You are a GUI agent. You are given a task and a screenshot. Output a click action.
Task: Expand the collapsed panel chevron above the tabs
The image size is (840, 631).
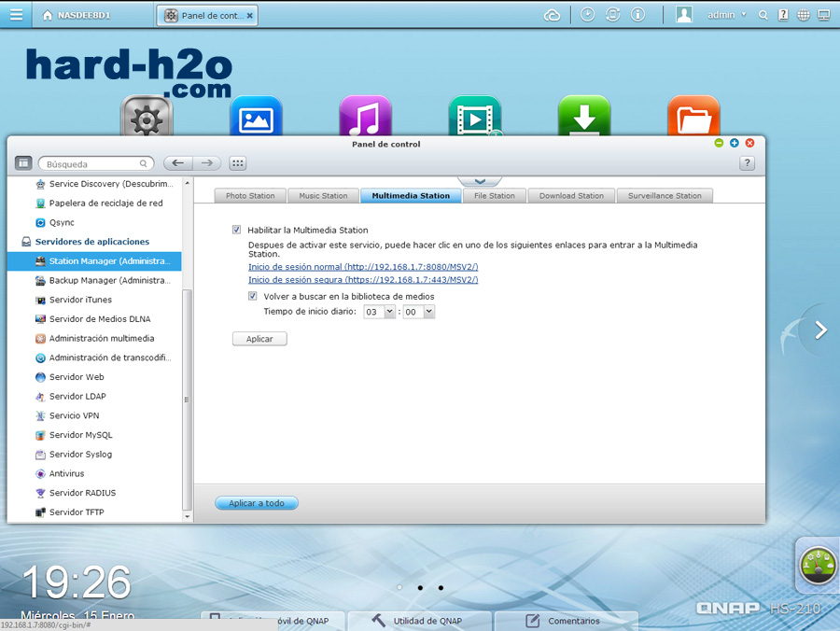480,181
